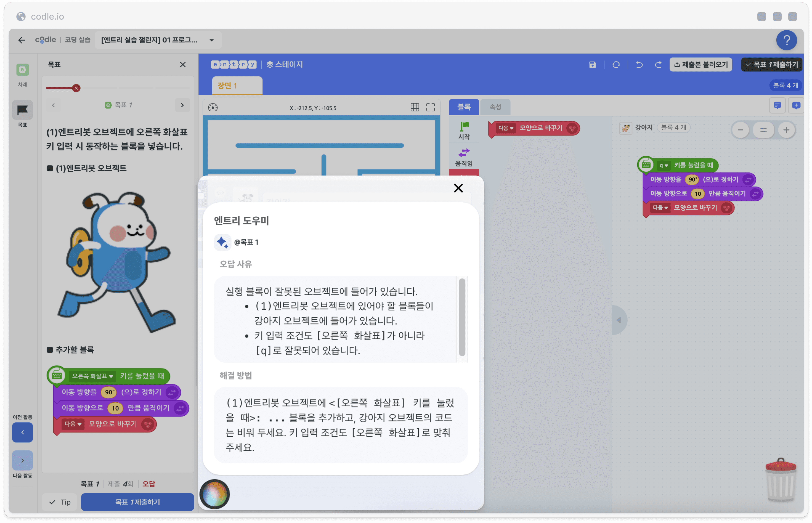The height and width of the screenshot is (523, 812).
Task: Switch to the 속성 tab
Action: point(495,107)
